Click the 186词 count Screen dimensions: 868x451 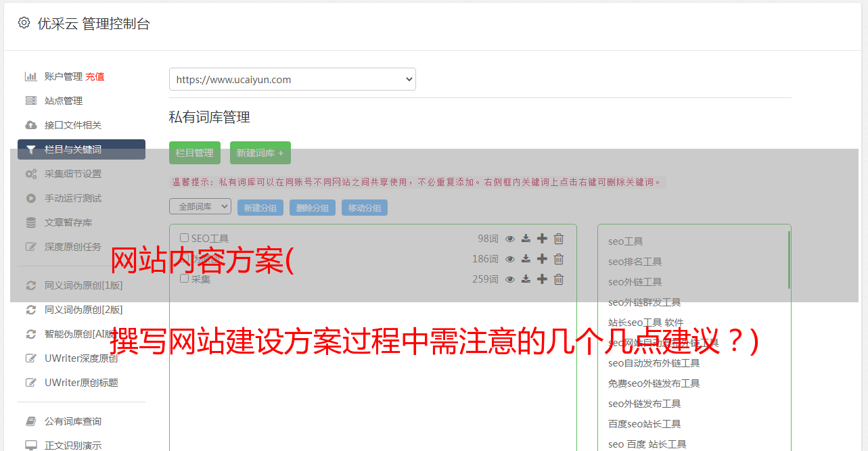(x=485, y=259)
